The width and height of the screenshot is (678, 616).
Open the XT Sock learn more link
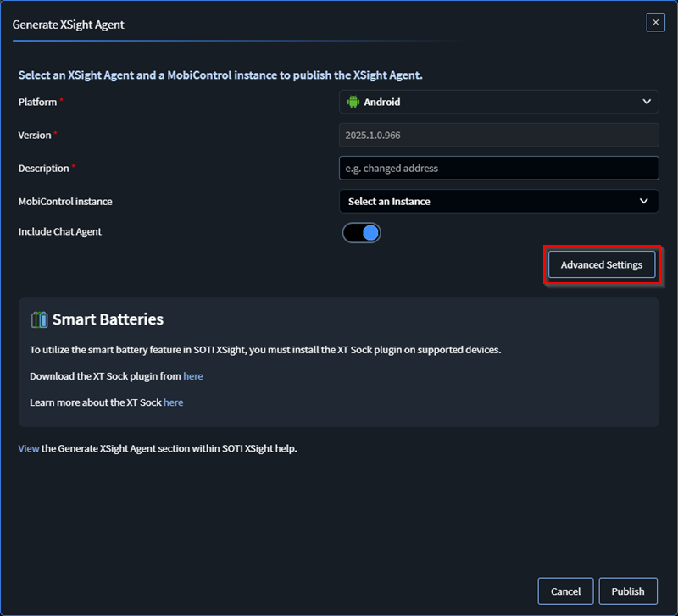tap(173, 402)
